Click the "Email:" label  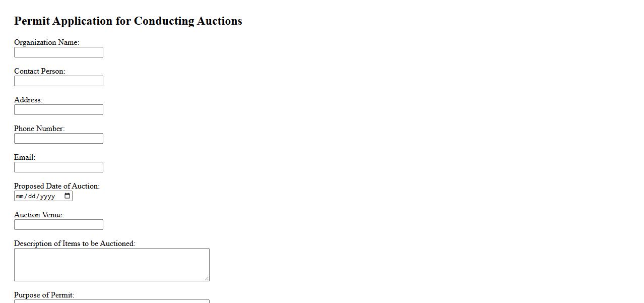(25, 157)
